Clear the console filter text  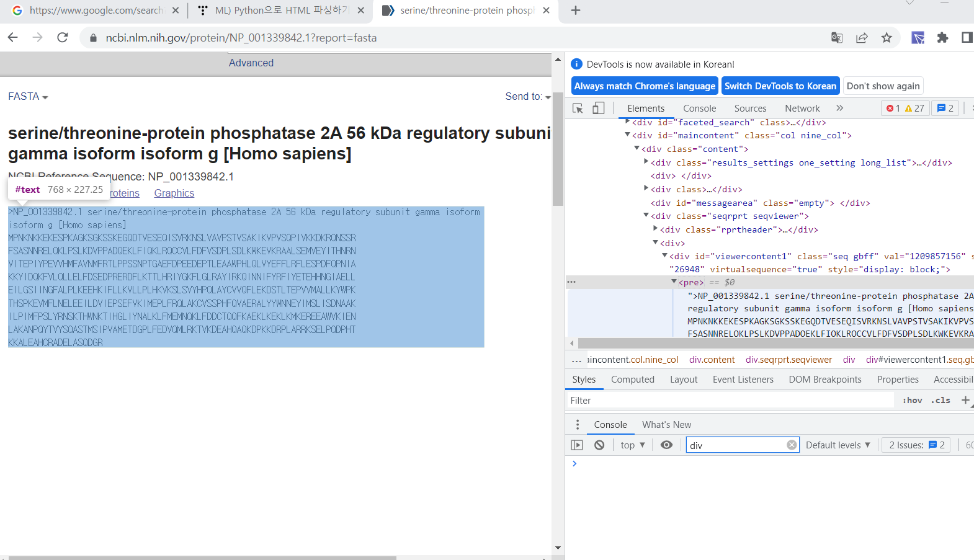[x=792, y=445]
